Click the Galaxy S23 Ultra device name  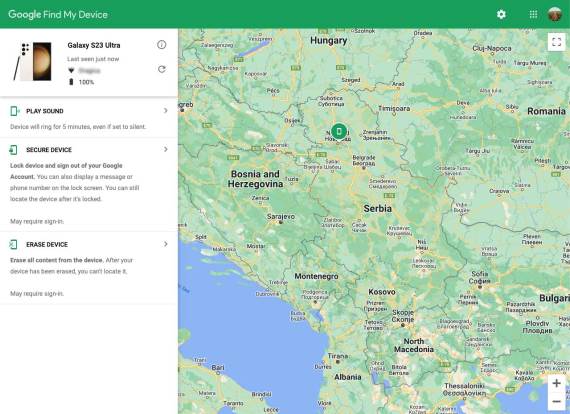coord(94,45)
